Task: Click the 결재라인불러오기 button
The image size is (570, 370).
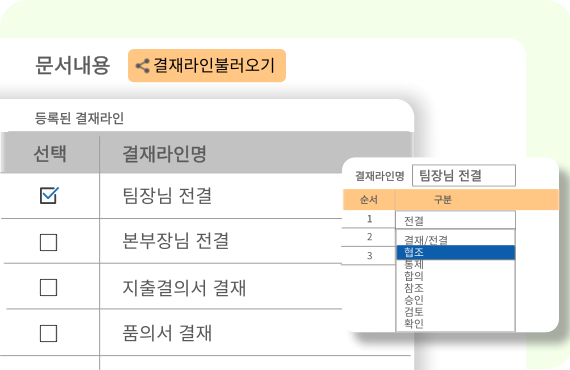Action: tap(207, 65)
